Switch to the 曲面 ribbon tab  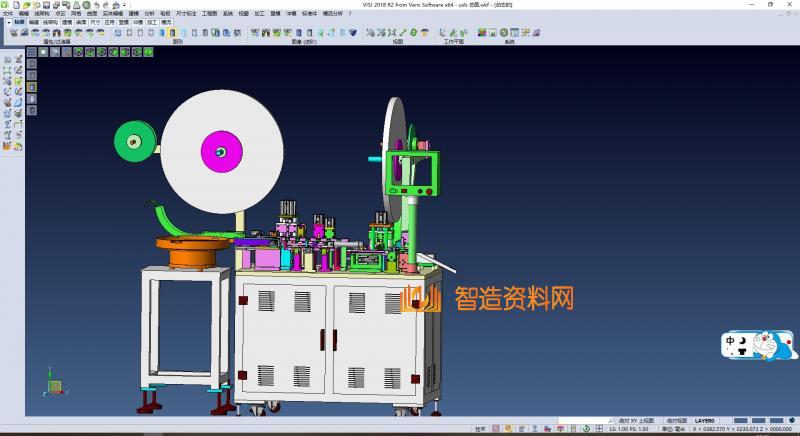point(81,21)
